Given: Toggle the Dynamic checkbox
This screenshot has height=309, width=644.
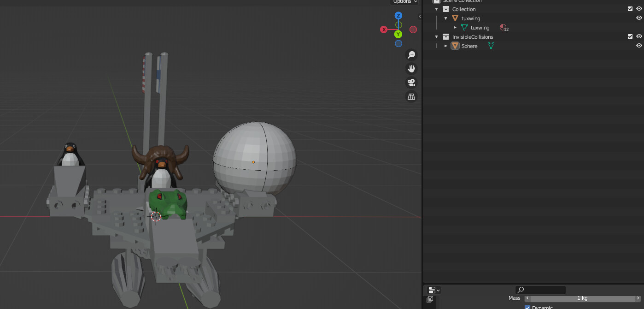Looking at the screenshot, I should (527, 307).
